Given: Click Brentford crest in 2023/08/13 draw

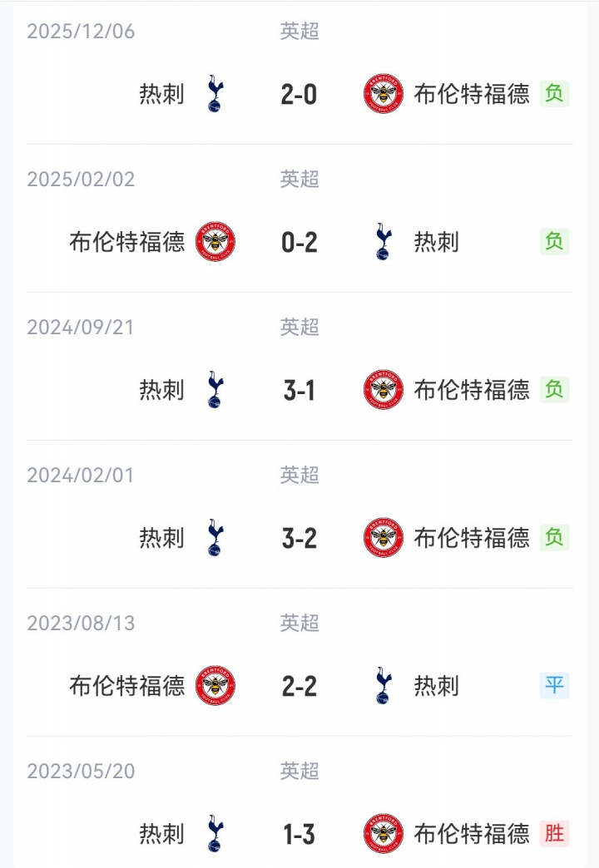Looking at the screenshot, I should pyautogui.click(x=215, y=686).
